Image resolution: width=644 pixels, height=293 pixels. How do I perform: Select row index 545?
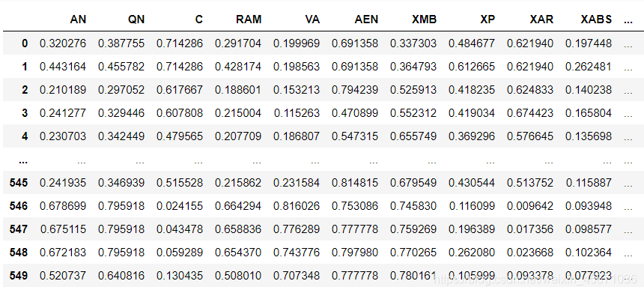19,182
